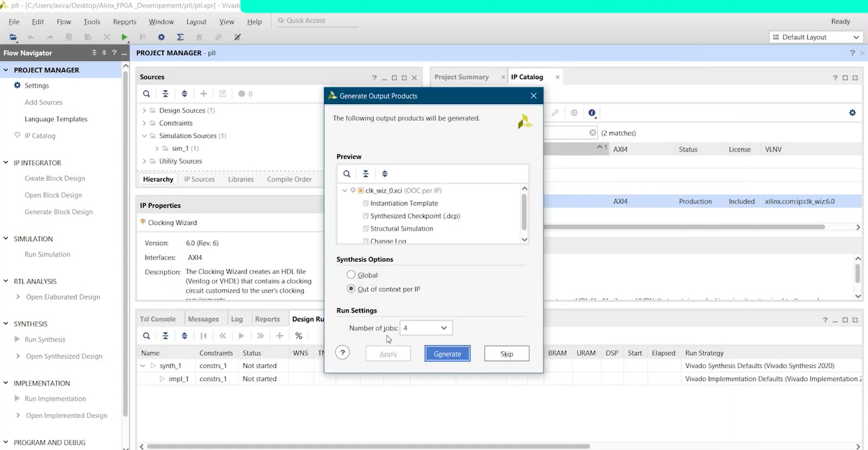
Task: Open the help button in the dialog
Action: [343, 353]
